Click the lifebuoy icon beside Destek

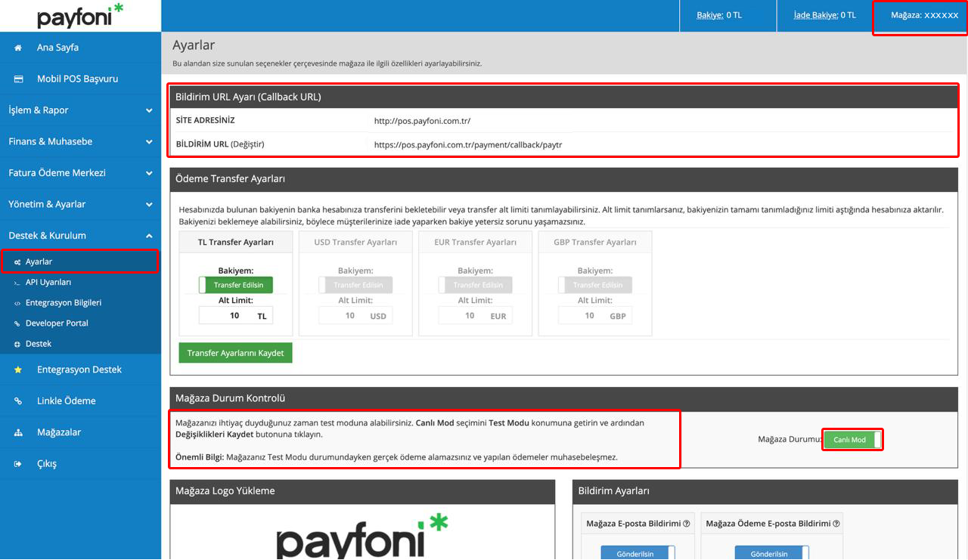tap(17, 344)
